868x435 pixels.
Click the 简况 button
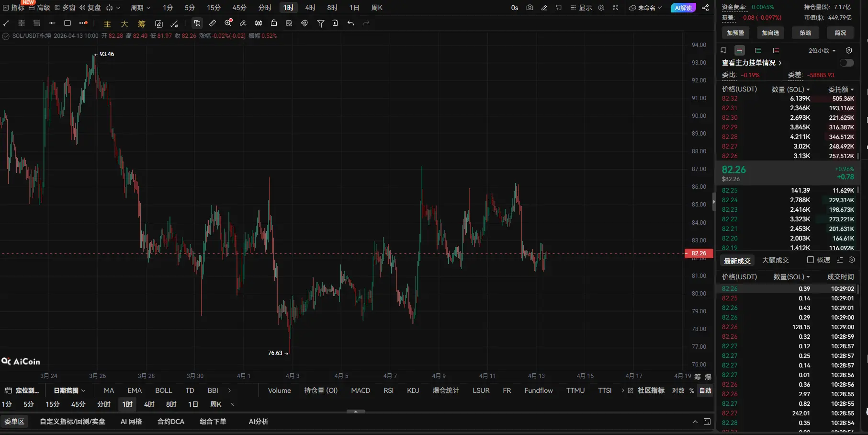click(x=840, y=33)
